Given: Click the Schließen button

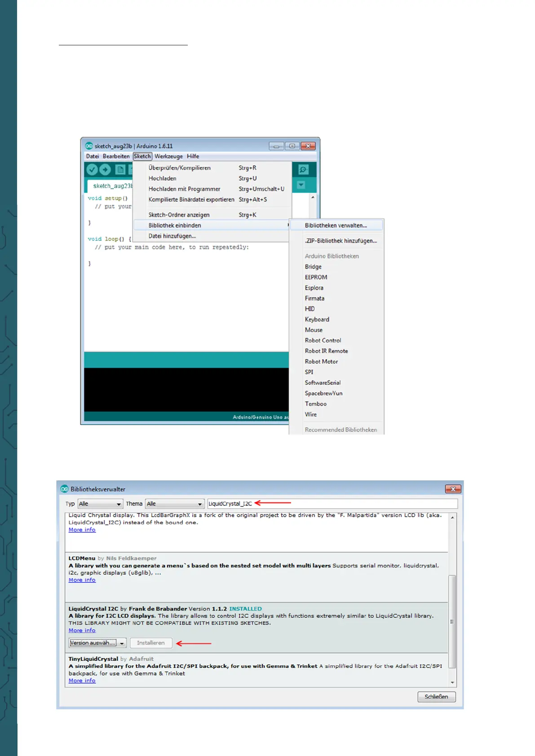Looking at the screenshot, I should (x=437, y=697).
